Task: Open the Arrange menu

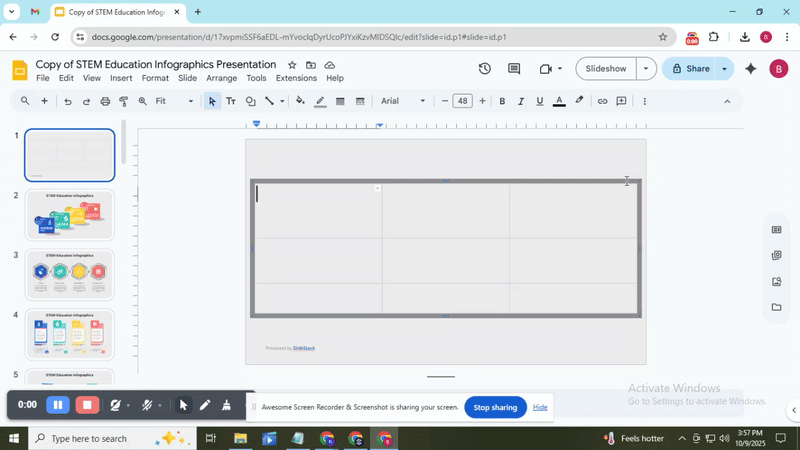Action: pyautogui.click(x=221, y=78)
